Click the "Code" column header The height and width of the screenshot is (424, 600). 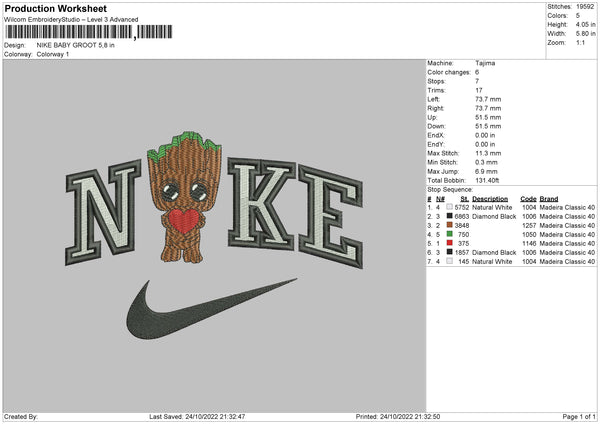coord(528,199)
